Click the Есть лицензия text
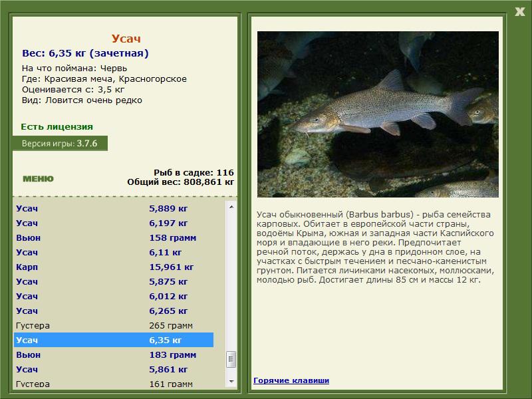 pyautogui.click(x=57, y=126)
